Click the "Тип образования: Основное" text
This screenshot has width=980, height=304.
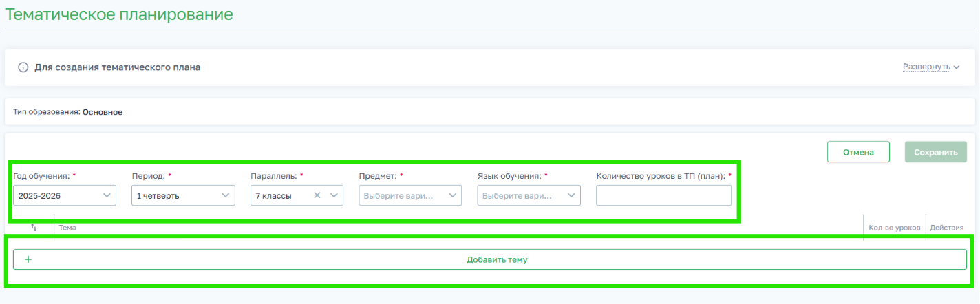tap(68, 111)
